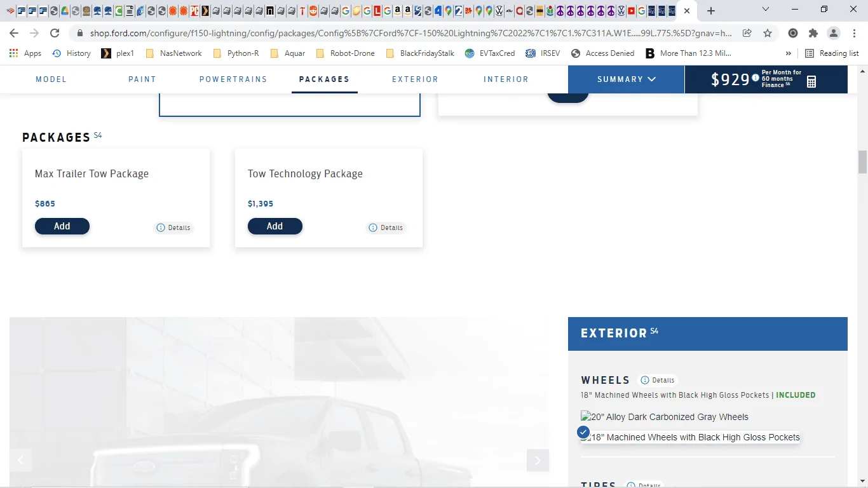Viewport: 868px width, 488px height.
Task: Expand hidden bookmarks overflow chevron
Action: tap(789, 53)
